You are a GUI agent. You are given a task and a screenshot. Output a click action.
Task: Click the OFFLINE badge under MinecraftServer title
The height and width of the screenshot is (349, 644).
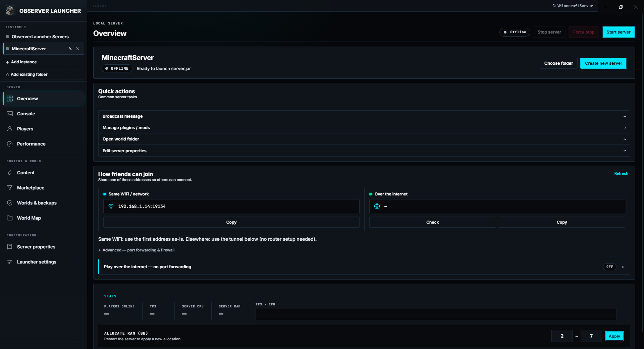pyautogui.click(x=117, y=68)
